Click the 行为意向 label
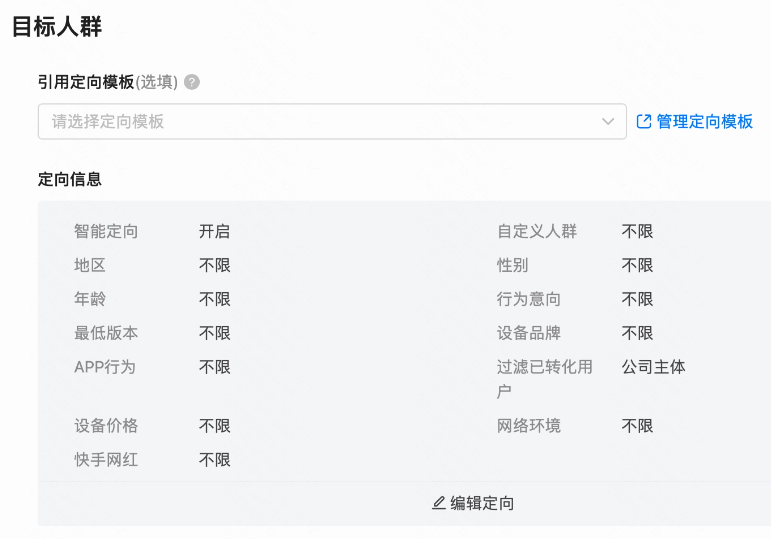The image size is (771, 539). tap(529, 299)
